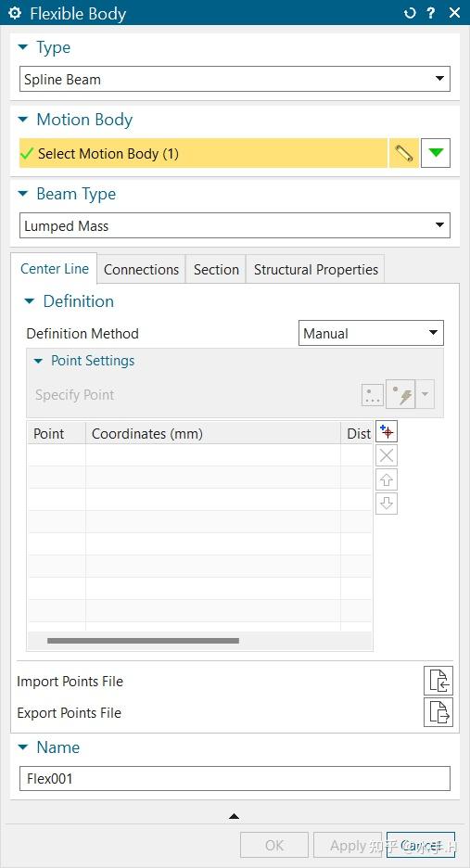Viewport: 470px width, 868px height.
Task: Click the link selection icon beside Select Motion Body
Action: click(403, 153)
